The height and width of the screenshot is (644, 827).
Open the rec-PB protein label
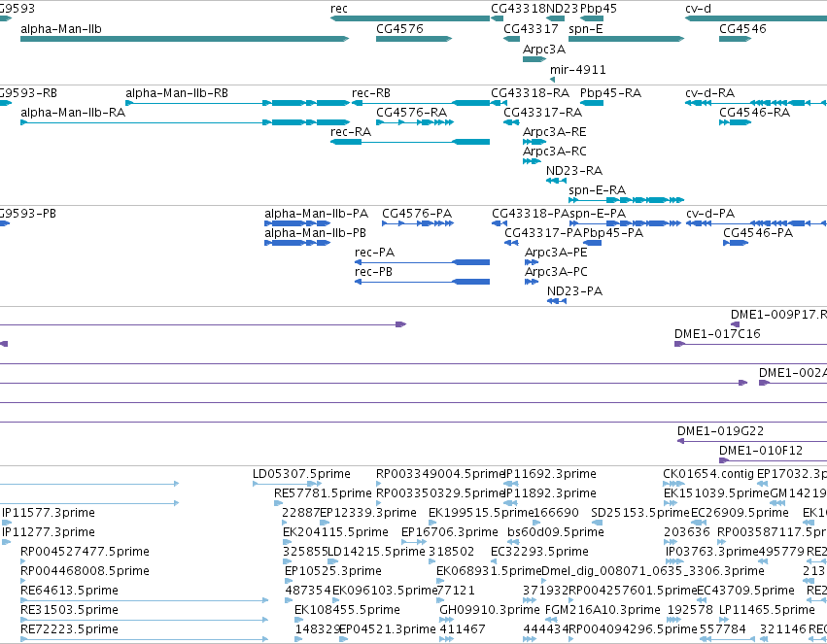373,272
